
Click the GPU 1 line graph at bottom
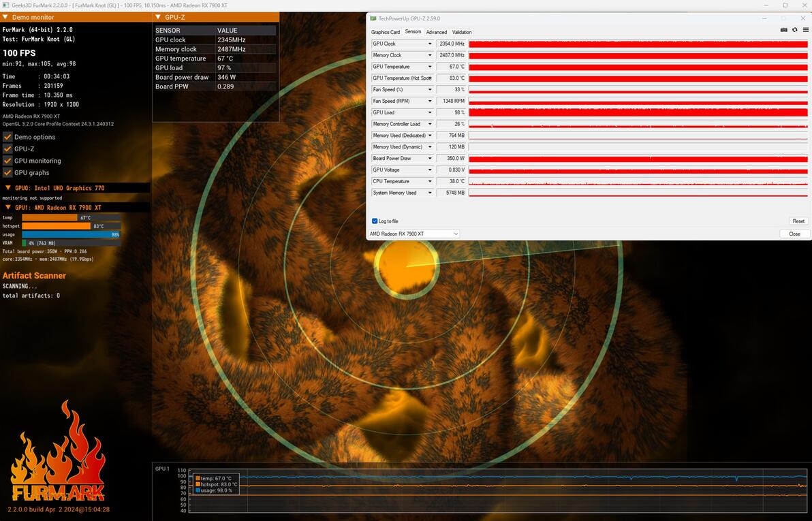497,491
